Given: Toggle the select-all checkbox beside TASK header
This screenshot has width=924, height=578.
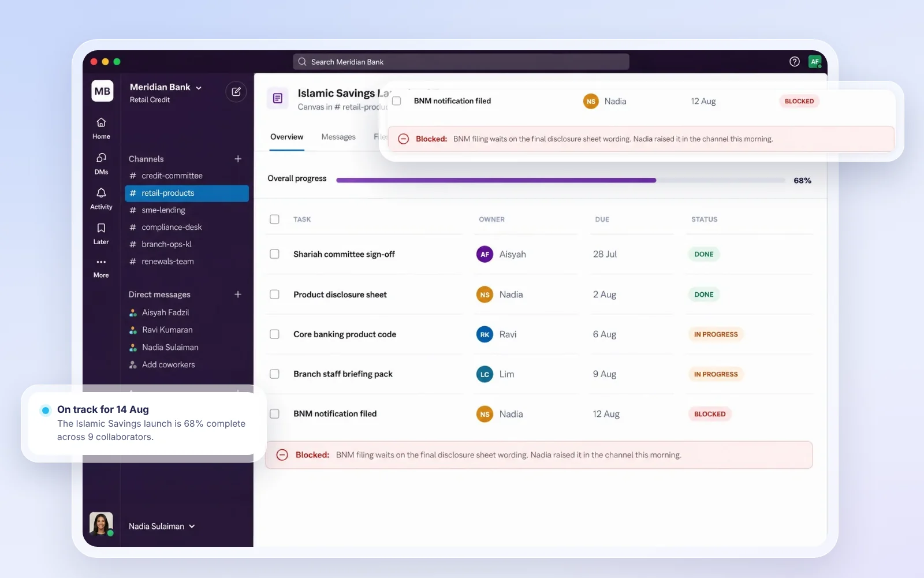Looking at the screenshot, I should (274, 219).
